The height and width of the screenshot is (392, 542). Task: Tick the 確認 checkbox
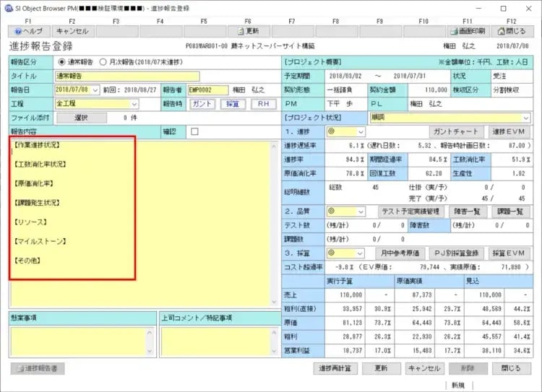coord(194,132)
